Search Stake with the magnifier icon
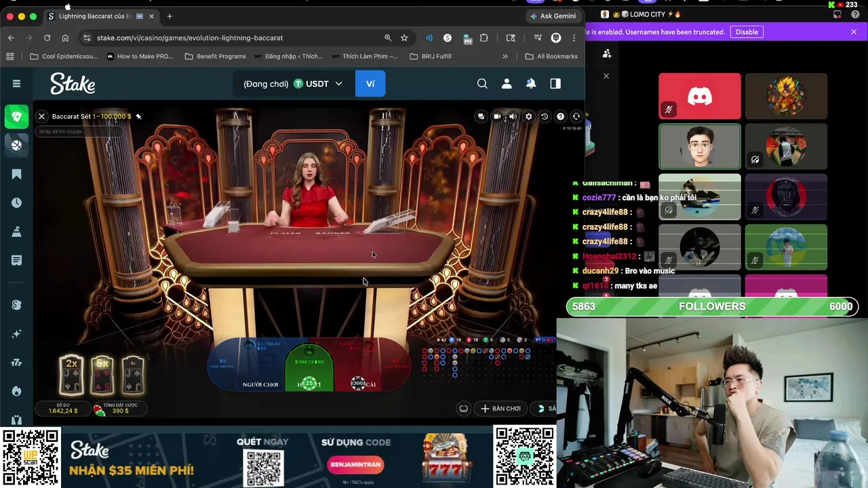 [x=482, y=83]
